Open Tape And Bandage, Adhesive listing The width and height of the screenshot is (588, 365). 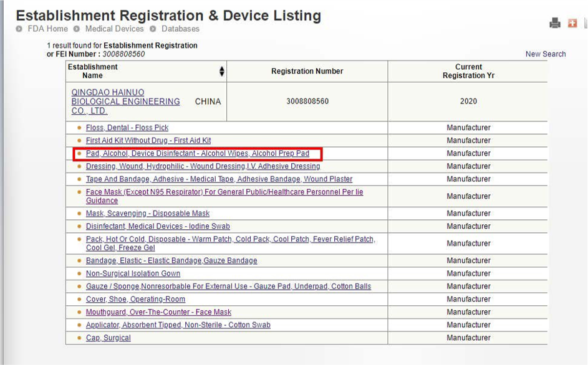pyautogui.click(x=219, y=179)
